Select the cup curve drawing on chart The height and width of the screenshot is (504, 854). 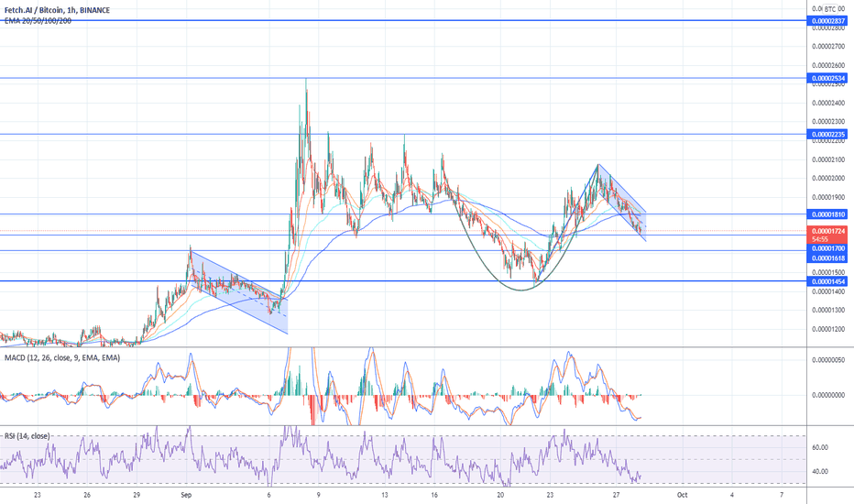pos(520,290)
